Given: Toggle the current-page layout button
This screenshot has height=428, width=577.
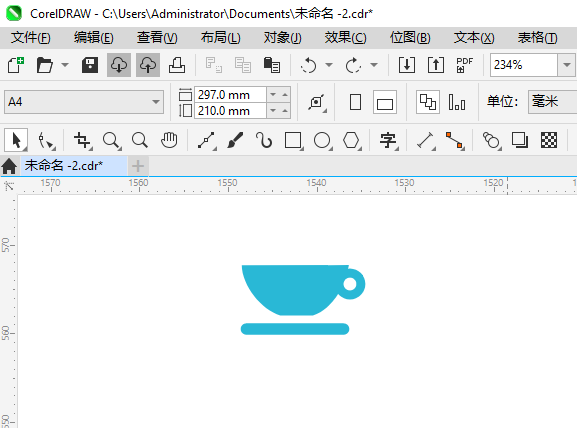Looking at the screenshot, I should pyautogui.click(x=457, y=102).
